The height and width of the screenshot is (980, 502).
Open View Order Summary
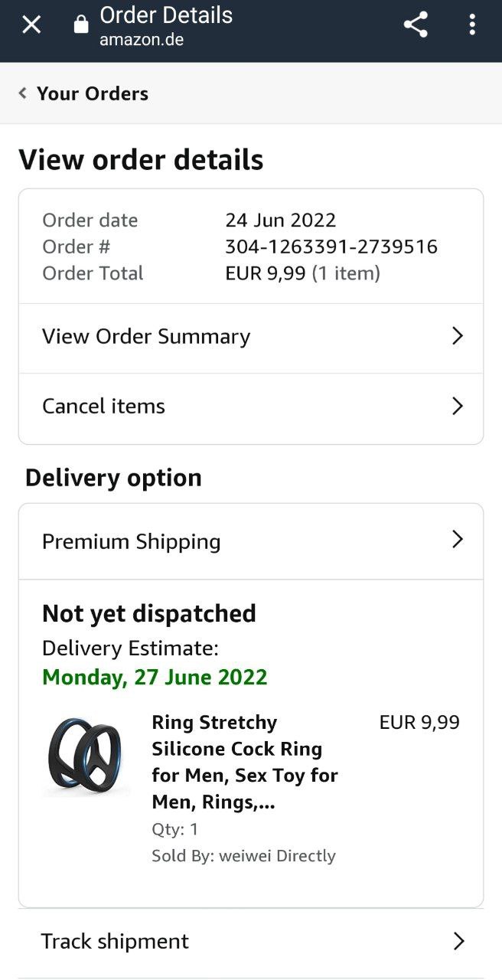(x=146, y=337)
